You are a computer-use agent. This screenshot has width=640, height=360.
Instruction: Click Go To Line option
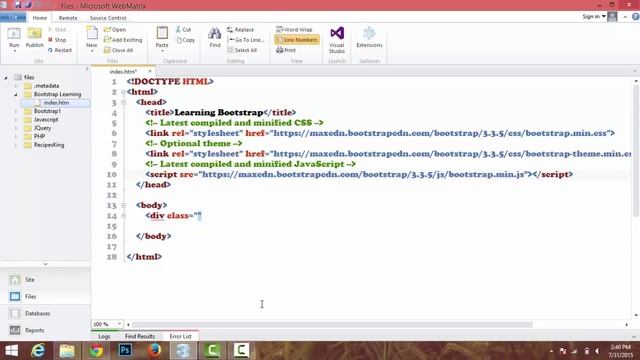click(x=246, y=40)
